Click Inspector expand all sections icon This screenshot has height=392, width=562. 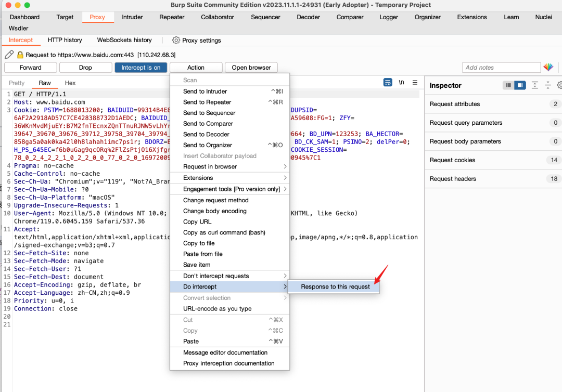[535, 85]
